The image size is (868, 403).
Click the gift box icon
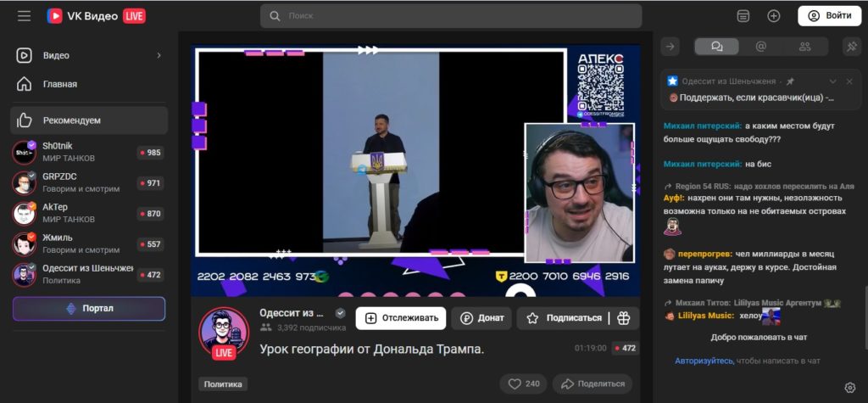click(624, 318)
